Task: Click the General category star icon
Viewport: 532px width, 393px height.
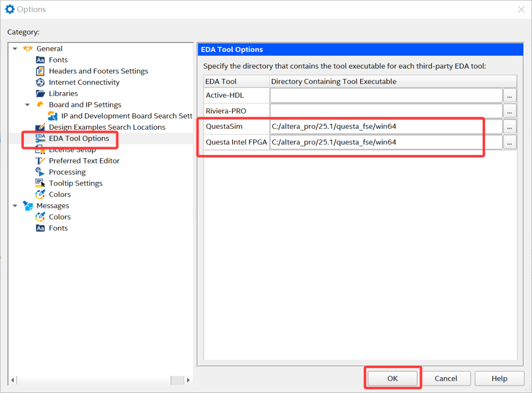Action: 28,49
